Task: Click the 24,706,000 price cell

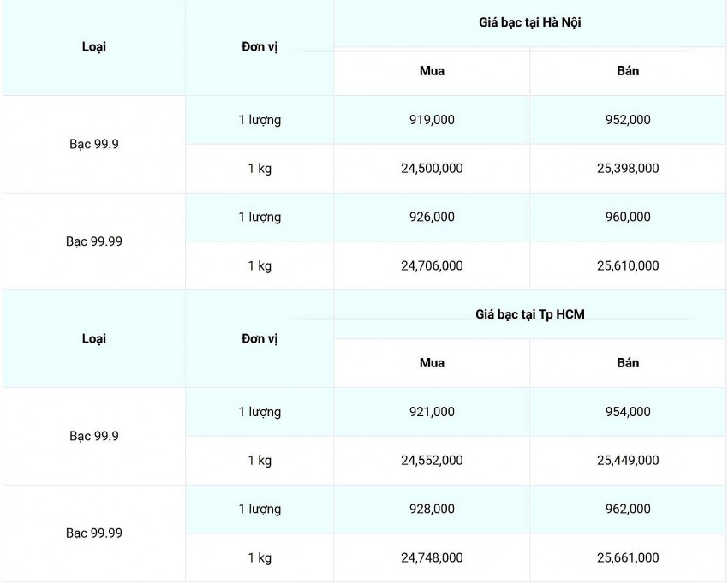Action: [432, 266]
